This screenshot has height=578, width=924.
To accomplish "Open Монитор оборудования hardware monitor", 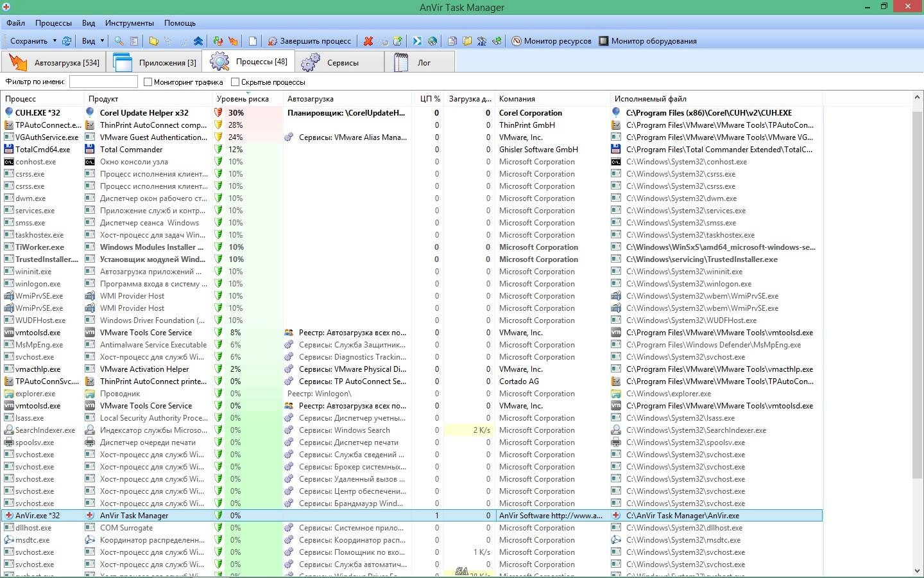I will point(647,40).
